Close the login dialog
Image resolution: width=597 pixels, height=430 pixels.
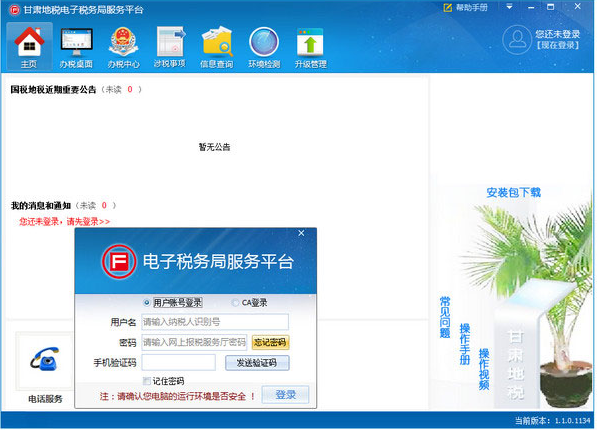[x=301, y=233]
